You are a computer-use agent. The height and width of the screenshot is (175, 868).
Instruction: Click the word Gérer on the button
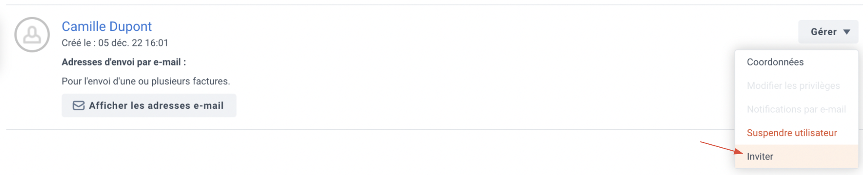[x=824, y=32]
